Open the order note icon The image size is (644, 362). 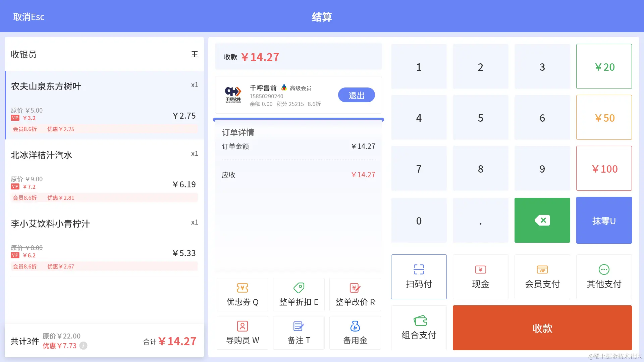(299, 326)
